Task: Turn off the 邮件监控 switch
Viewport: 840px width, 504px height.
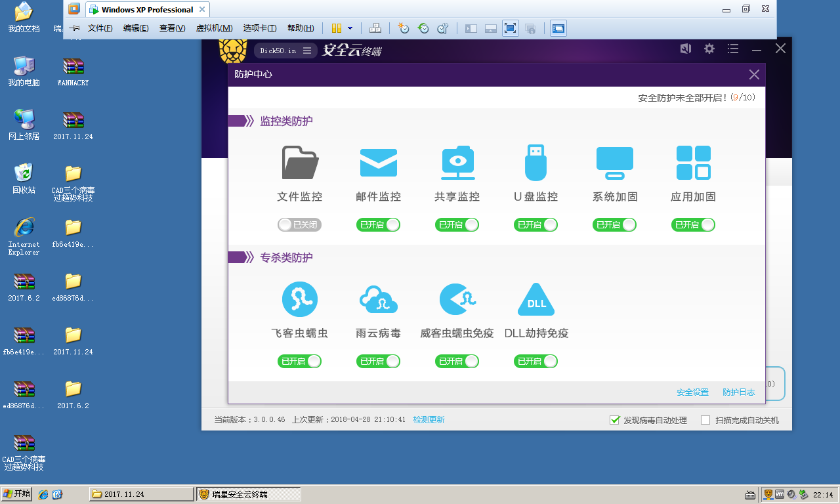Action: click(379, 225)
